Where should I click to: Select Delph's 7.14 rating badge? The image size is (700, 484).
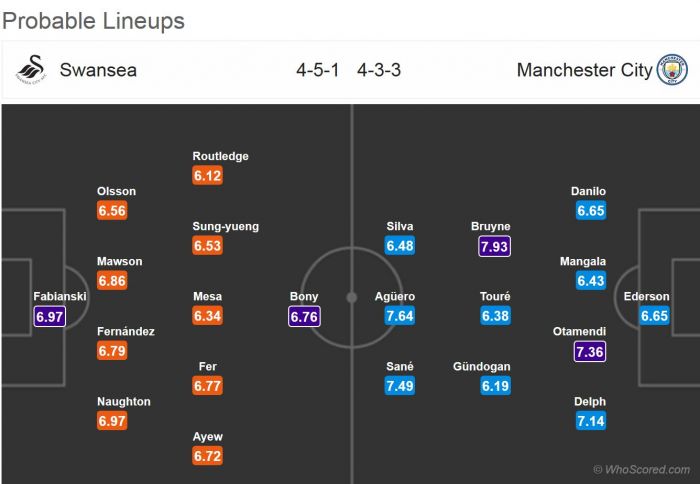[590, 421]
